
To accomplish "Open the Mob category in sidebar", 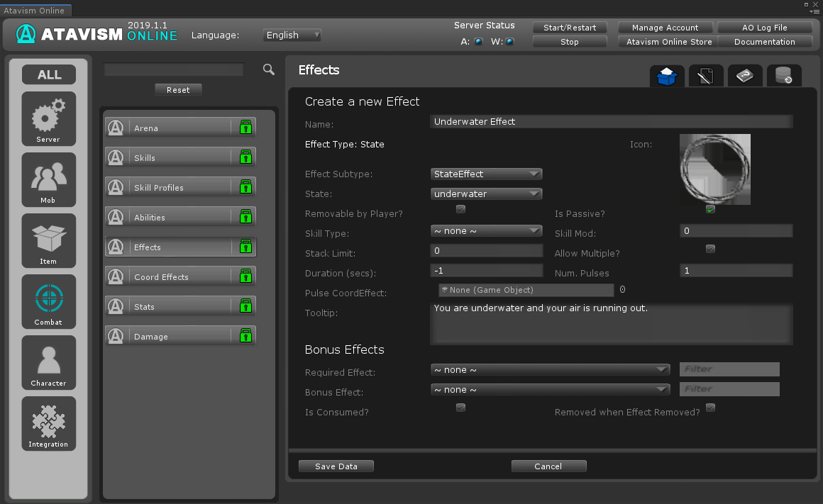I will point(48,179).
